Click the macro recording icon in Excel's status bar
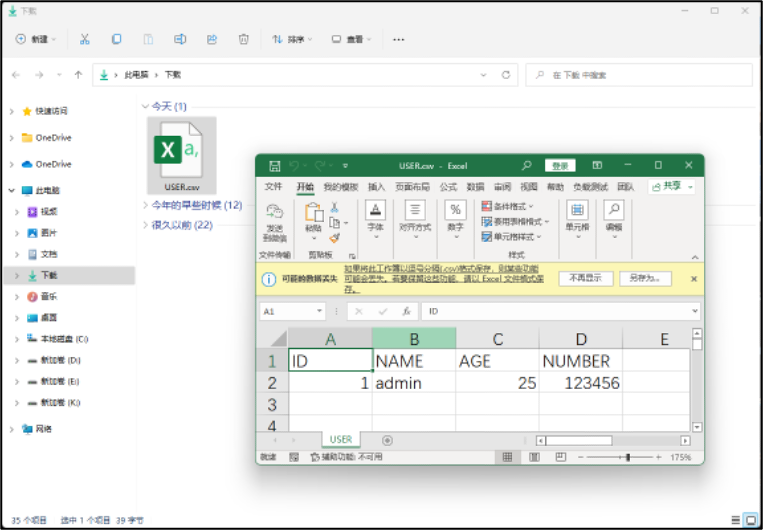This screenshot has width=764, height=530. 294,457
